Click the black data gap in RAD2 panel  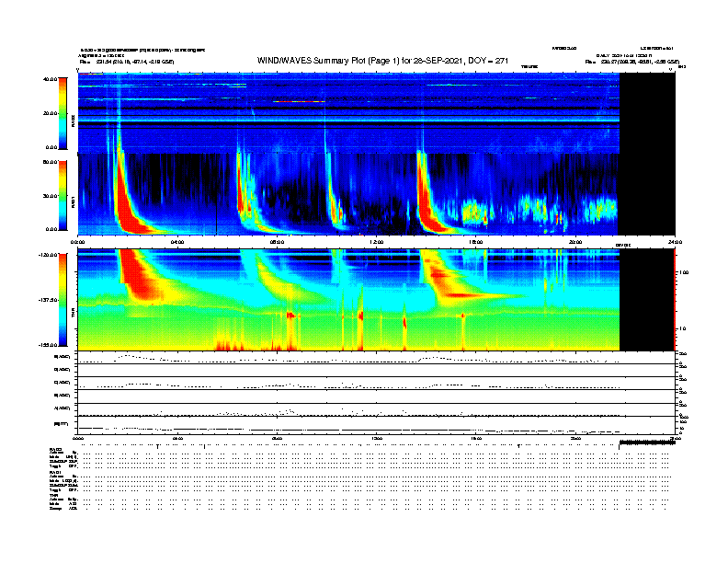(x=647, y=113)
